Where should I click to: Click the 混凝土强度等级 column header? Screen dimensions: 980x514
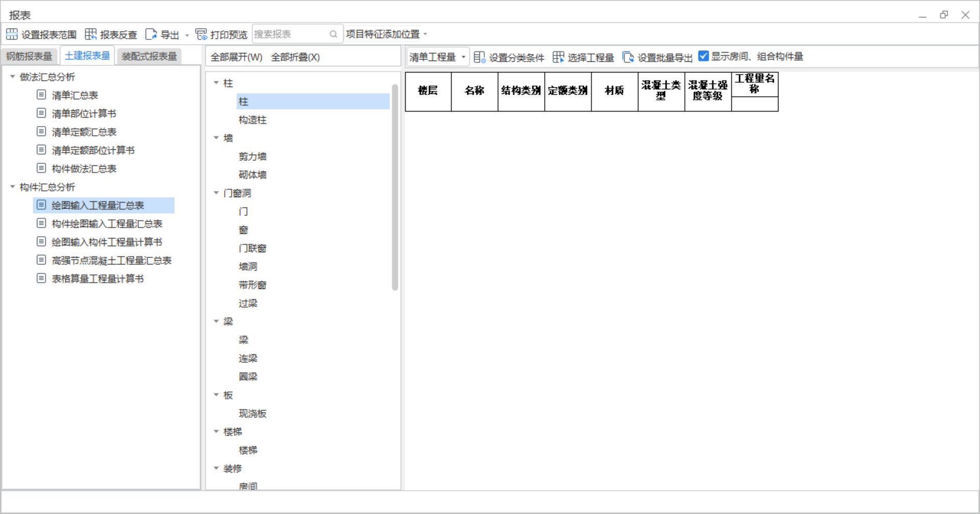click(708, 91)
